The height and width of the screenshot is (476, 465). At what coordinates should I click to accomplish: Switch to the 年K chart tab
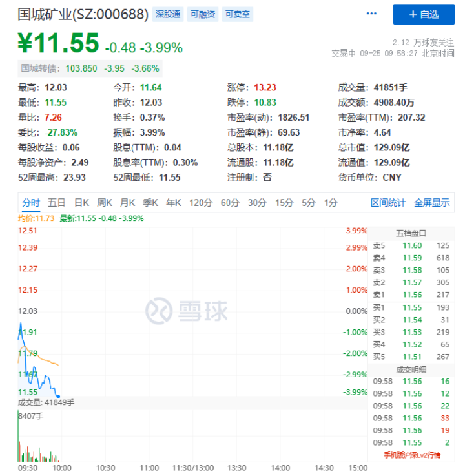pos(174,203)
